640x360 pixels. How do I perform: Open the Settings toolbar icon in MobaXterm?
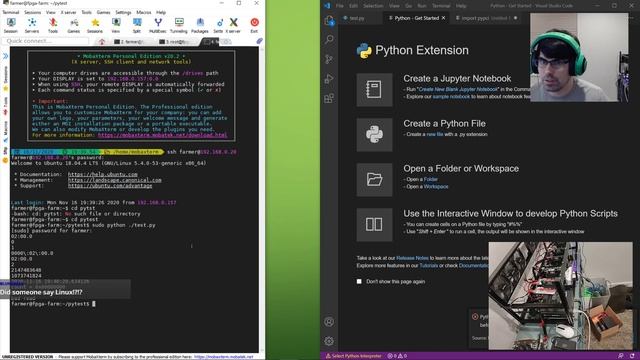[x=219, y=25]
